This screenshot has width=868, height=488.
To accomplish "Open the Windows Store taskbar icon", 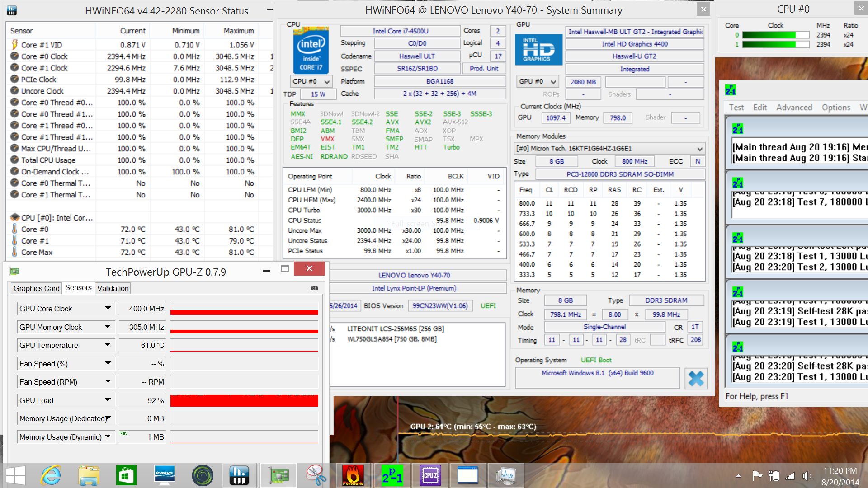I will pos(126,475).
